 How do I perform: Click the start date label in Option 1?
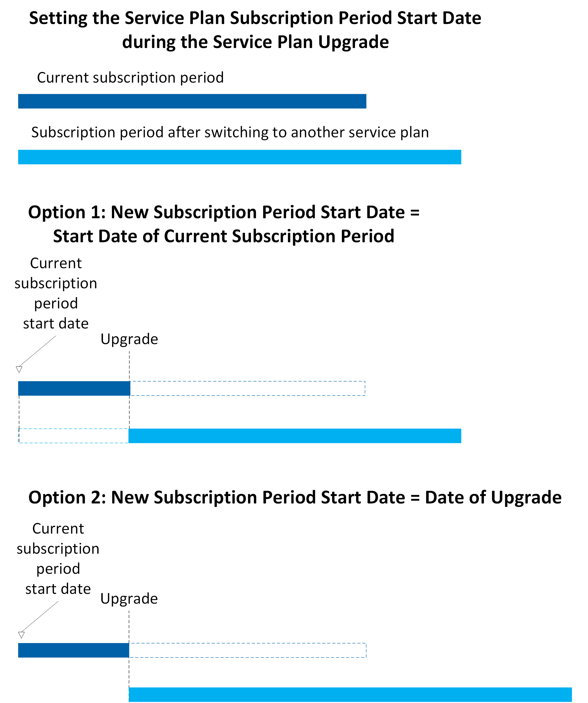coord(56,293)
